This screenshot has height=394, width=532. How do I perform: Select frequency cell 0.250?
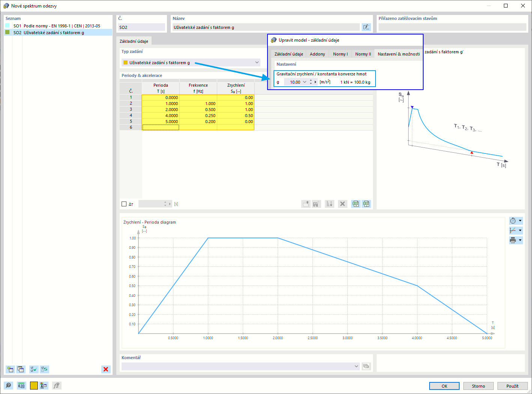point(198,116)
